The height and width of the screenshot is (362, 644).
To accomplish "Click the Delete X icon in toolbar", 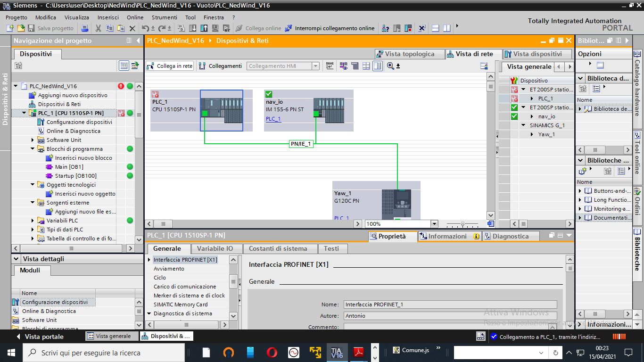I will coord(132,28).
